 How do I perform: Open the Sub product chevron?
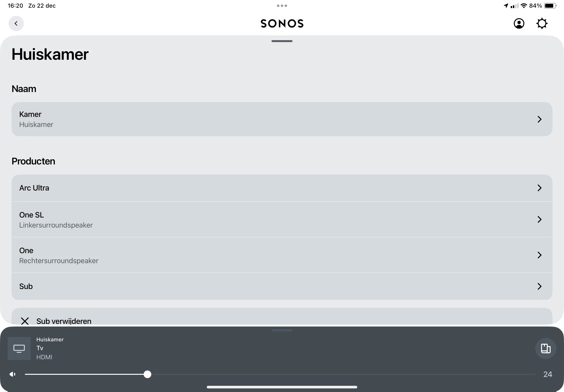tap(539, 286)
